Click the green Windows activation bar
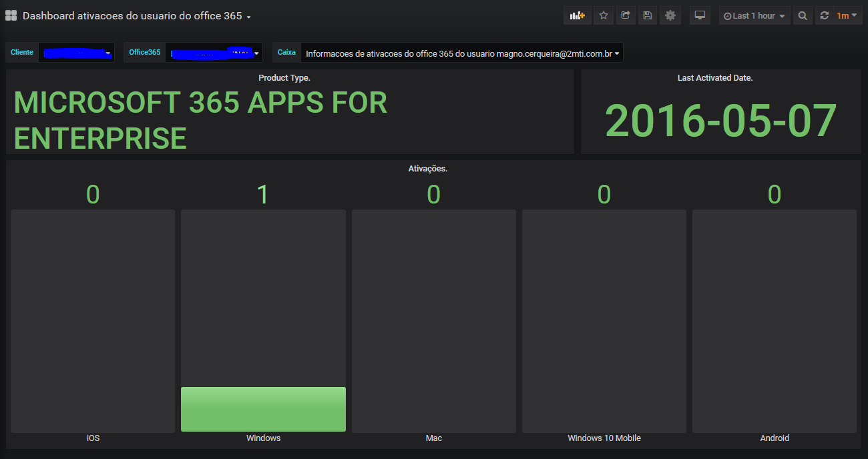The width and height of the screenshot is (868, 459). (263, 409)
